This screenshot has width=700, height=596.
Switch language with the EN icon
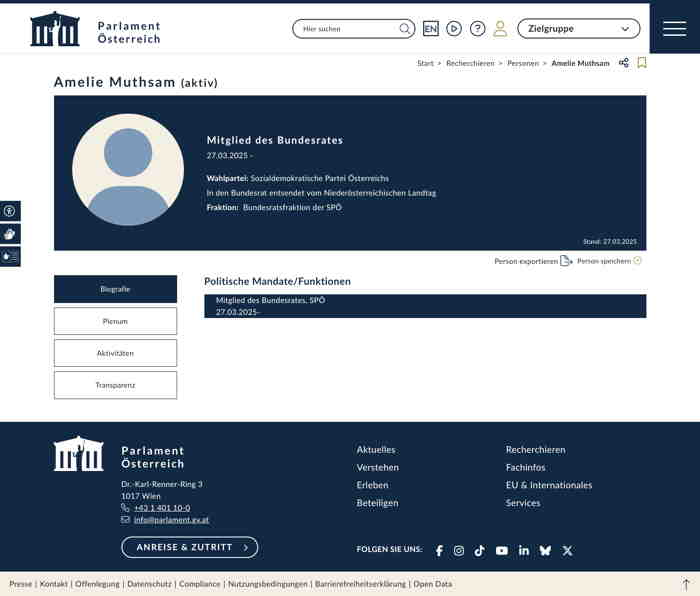(x=431, y=29)
